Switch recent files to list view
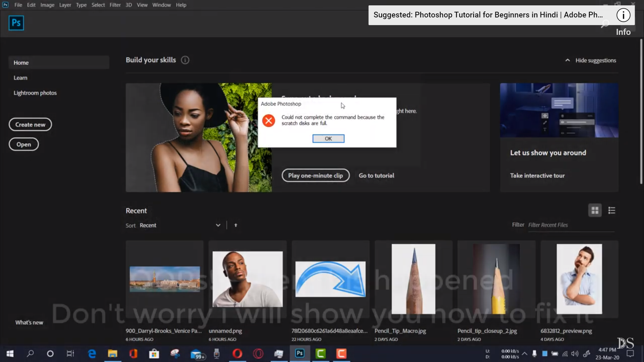Screen dimensions: 644x362 (611, 210)
